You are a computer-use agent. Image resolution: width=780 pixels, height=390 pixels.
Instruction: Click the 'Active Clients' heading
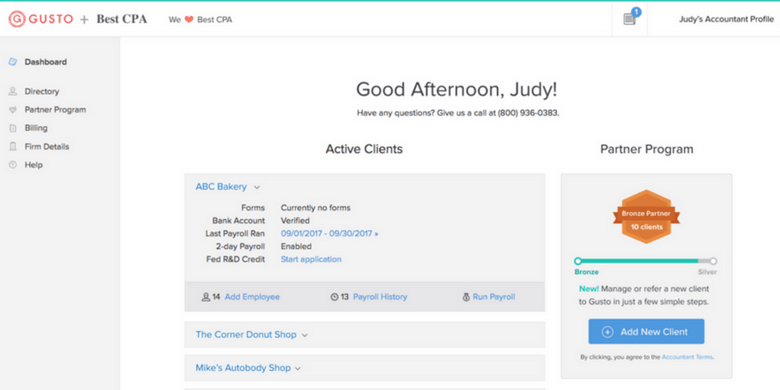[364, 149]
